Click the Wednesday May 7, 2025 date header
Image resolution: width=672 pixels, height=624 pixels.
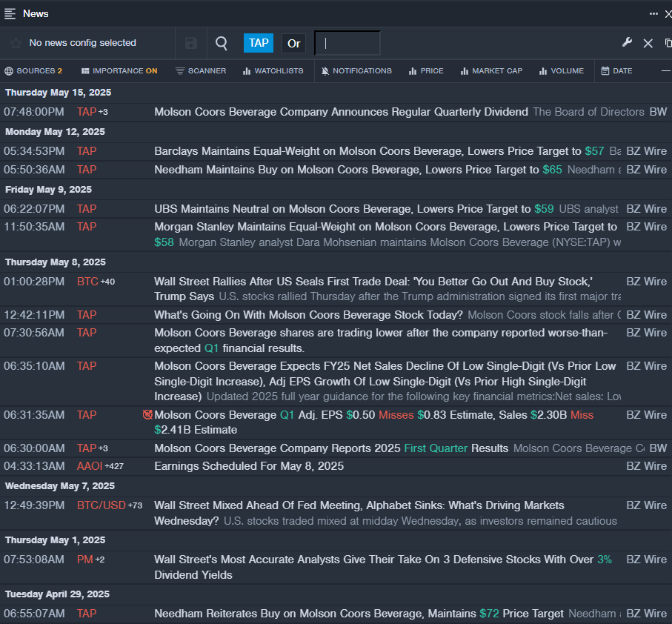click(60, 486)
